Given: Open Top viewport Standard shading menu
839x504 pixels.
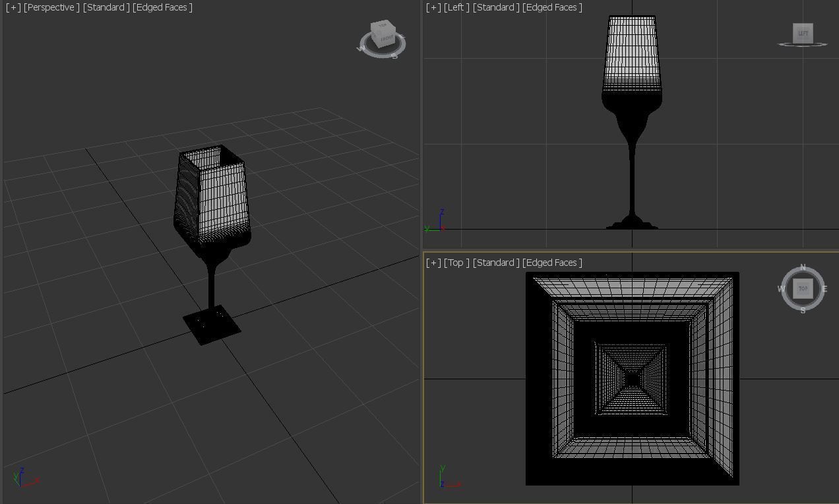Looking at the screenshot, I should (496, 263).
